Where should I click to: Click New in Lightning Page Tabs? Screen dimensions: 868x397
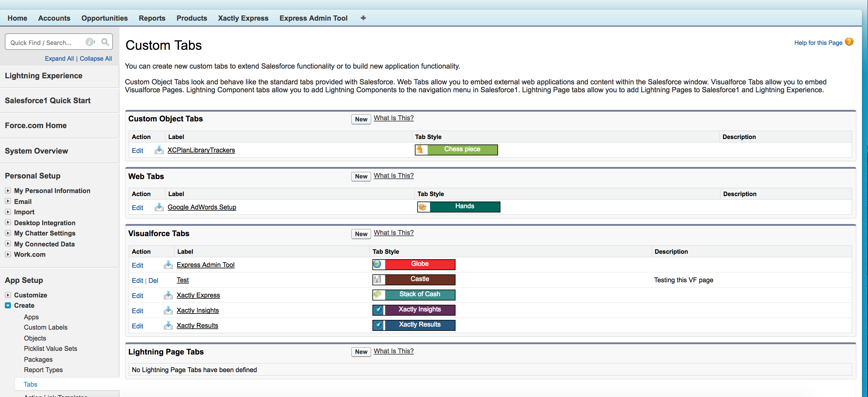[361, 352]
